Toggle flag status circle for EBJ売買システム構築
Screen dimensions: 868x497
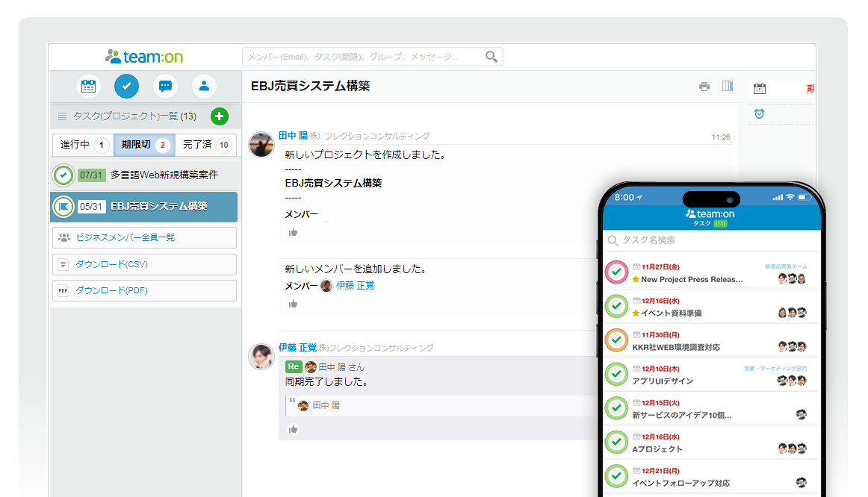coord(63,207)
